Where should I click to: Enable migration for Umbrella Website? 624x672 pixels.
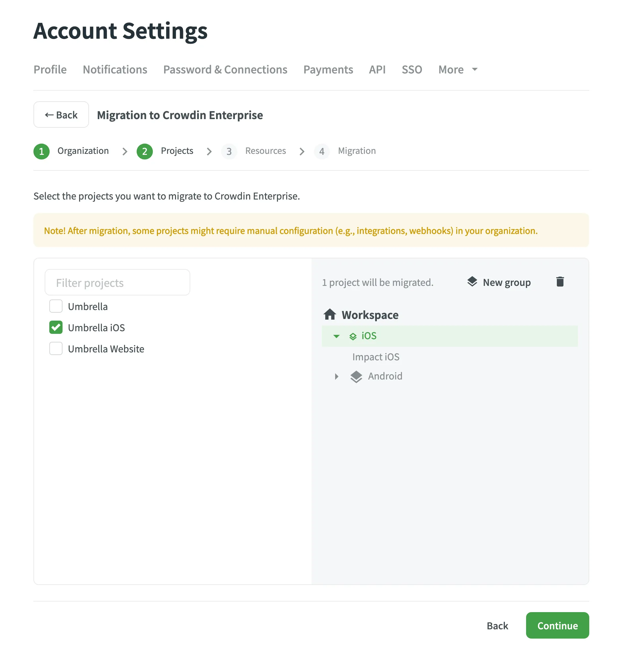[56, 348]
